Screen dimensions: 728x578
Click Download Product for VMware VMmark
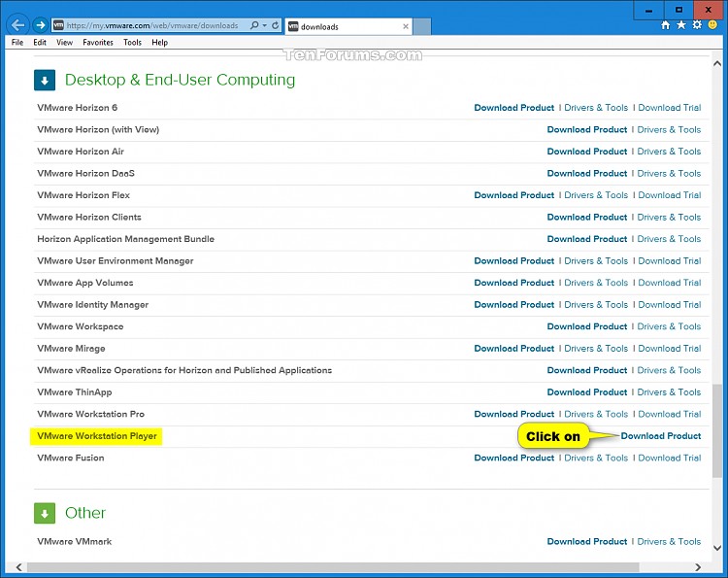[x=587, y=542]
